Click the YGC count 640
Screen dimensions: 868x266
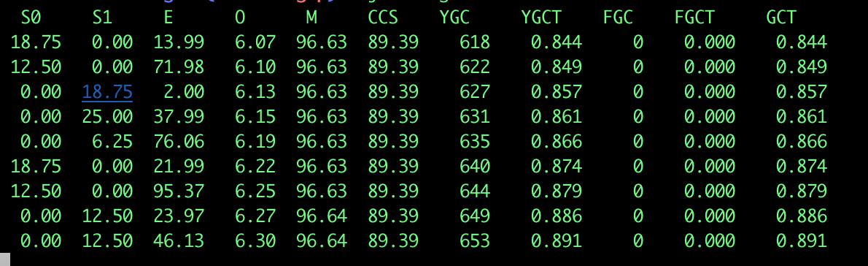[474, 166]
